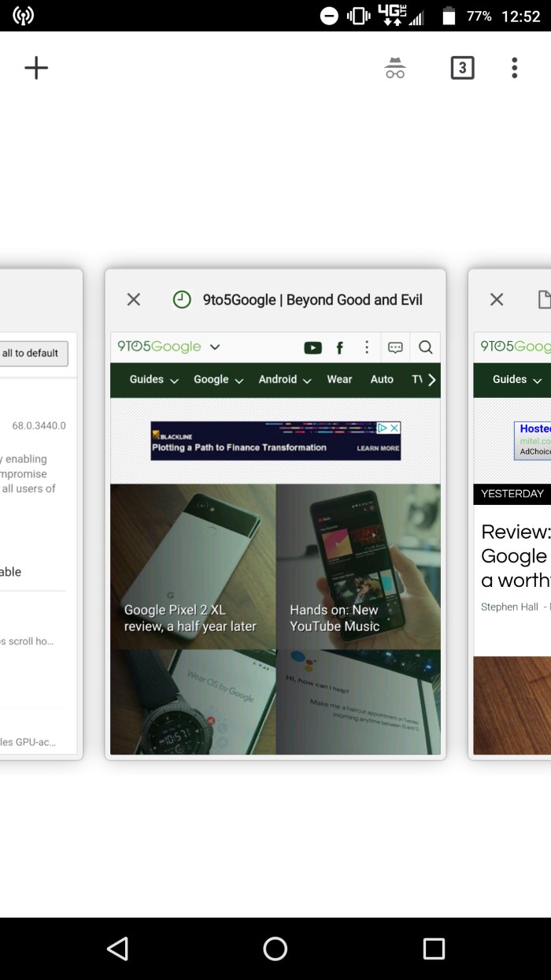Click the YouTube icon in 9to5Google header

[312, 347]
